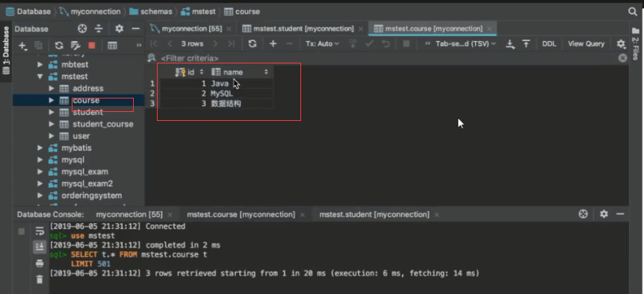
Task: Open the Tx: Auto transaction dropdown
Action: coord(323,43)
